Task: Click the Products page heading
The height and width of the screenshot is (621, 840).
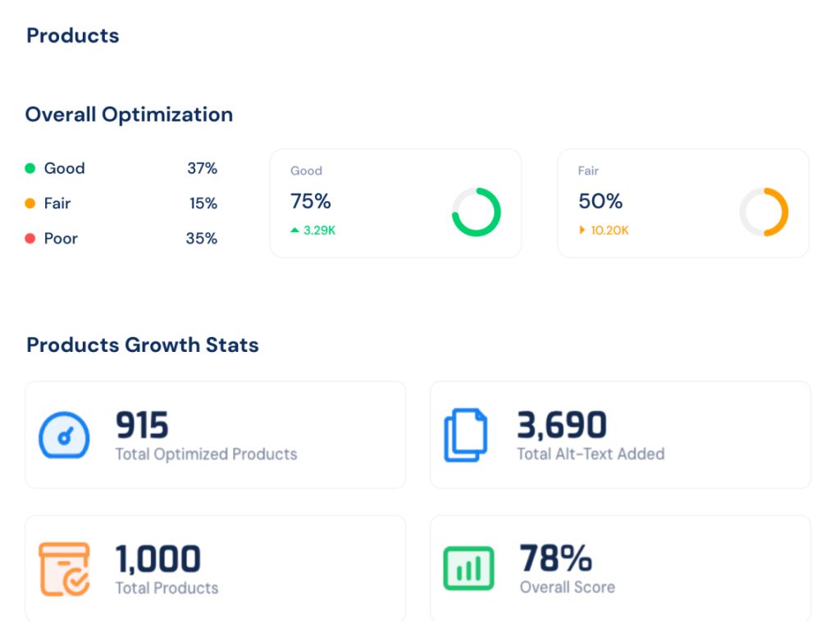Action: (73, 36)
